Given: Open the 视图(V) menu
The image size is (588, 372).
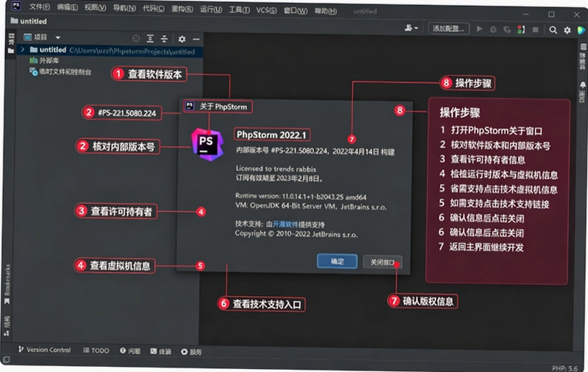Looking at the screenshot, I should [95, 7].
